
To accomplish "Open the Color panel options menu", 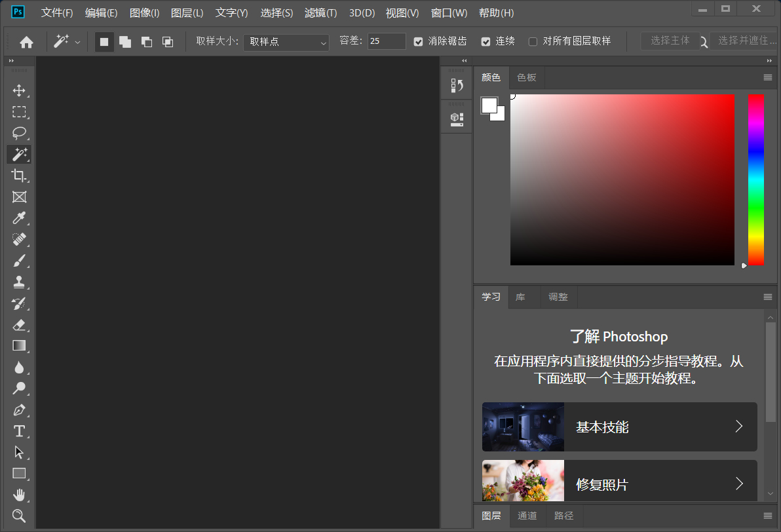I will coord(767,78).
